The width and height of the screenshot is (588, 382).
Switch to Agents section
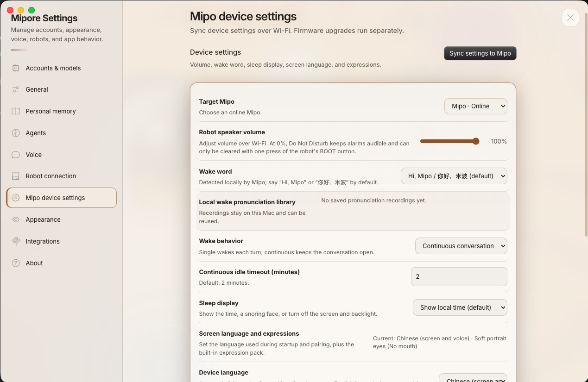[61, 133]
